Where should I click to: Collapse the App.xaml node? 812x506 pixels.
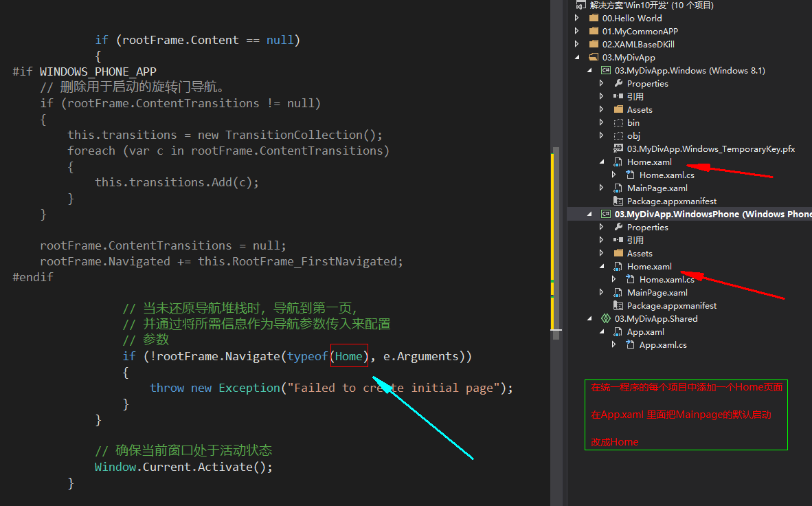pos(602,332)
